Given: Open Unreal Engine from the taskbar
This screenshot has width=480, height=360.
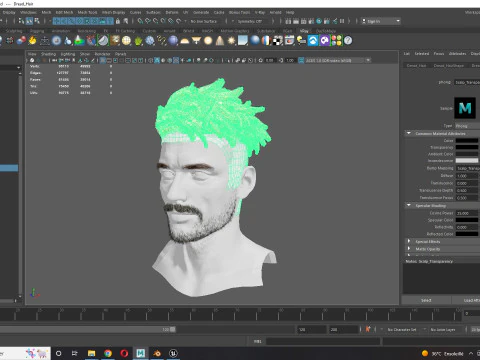Looking at the screenshot, I should [173, 353].
